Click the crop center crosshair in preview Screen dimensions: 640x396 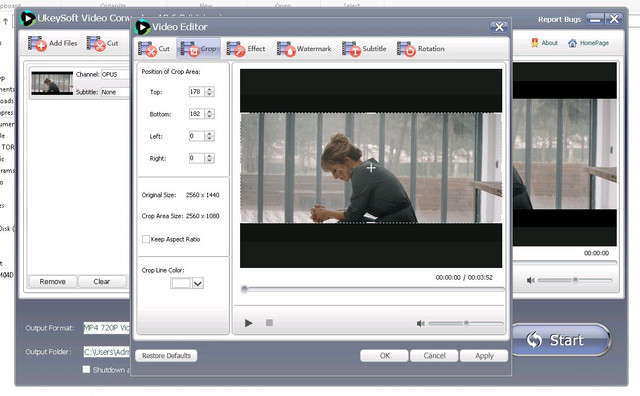pos(371,168)
